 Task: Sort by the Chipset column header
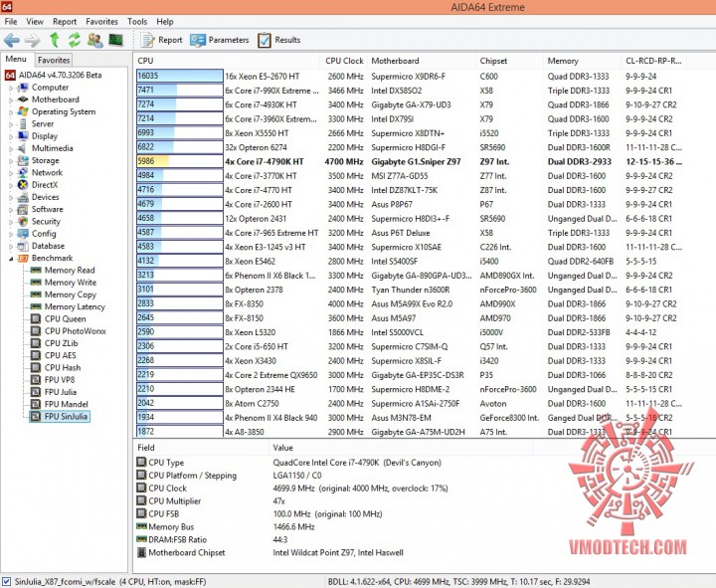pos(509,61)
